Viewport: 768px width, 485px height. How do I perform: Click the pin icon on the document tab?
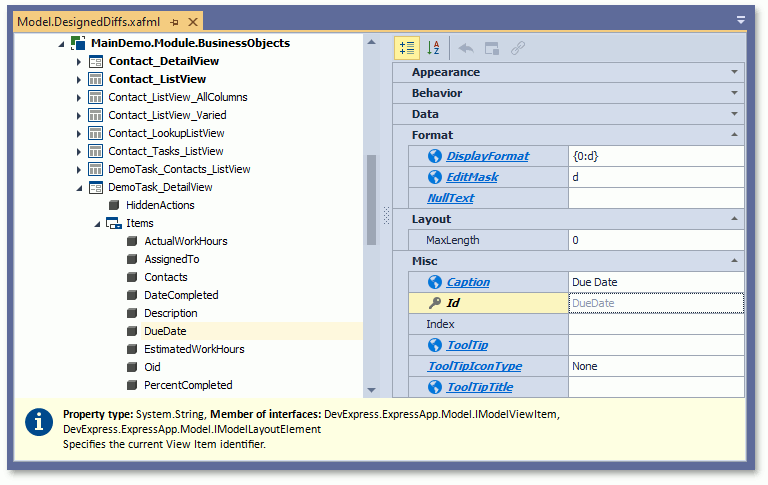pyautogui.click(x=174, y=22)
